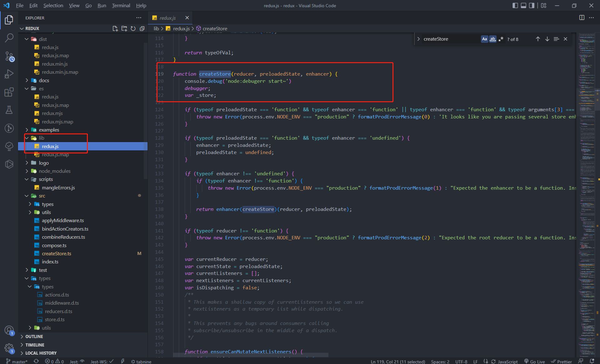Open the File menu in menu bar
The width and height of the screenshot is (600, 364).
(19, 6)
